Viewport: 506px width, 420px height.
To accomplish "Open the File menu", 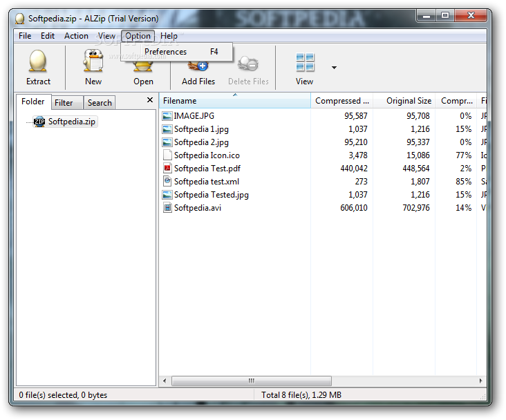I will [25, 36].
